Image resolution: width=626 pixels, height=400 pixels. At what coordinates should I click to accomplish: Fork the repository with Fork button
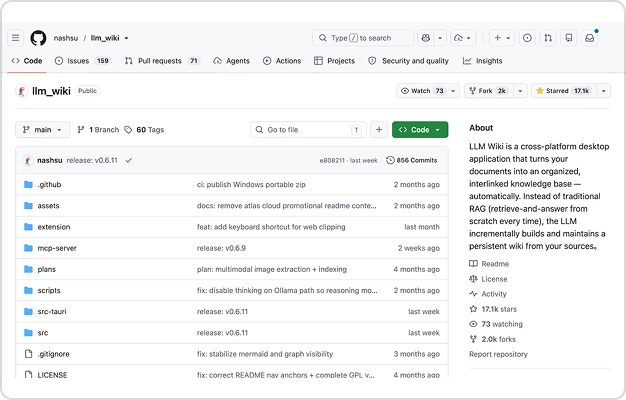tap(489, 91)
